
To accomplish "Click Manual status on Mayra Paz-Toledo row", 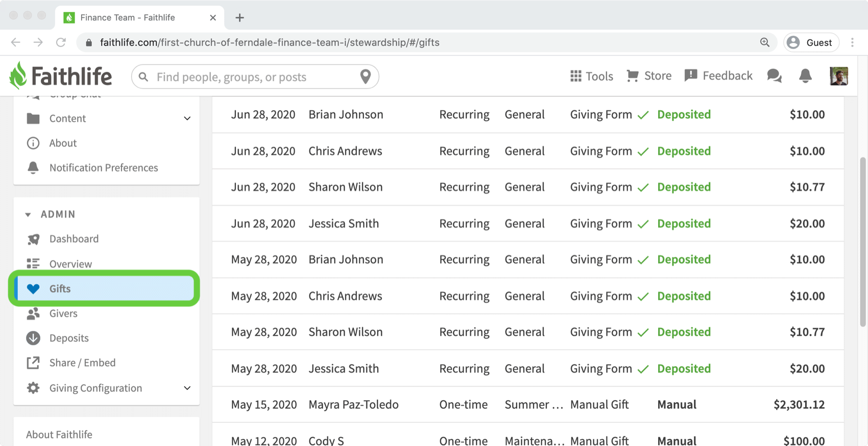I will pos(677,405).
